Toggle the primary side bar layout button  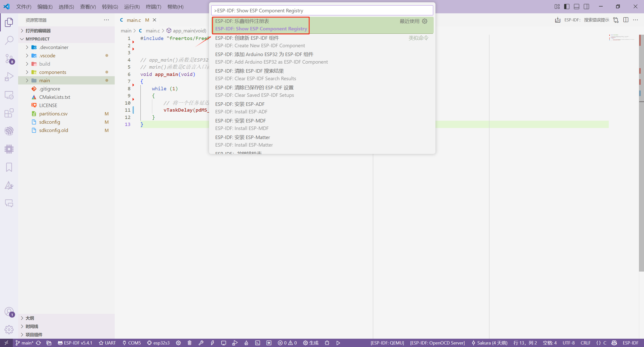567,7
